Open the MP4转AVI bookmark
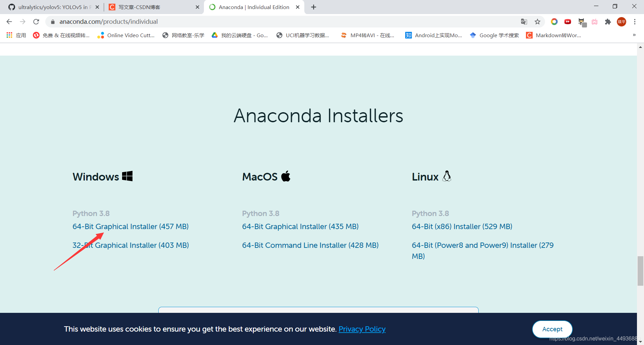 368,35
